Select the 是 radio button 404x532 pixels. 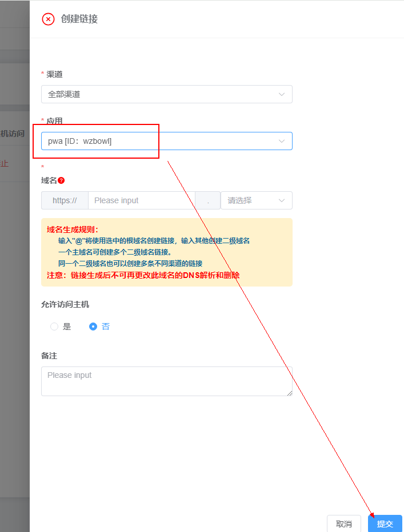coord(54,327)
